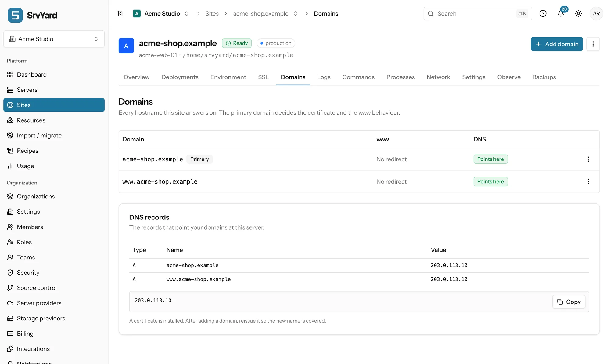The width and height of the screenshot is (610, 364).
Task: Expand the Acme Studio organization selector in sidebar
Action: click(x=54, y=39)
